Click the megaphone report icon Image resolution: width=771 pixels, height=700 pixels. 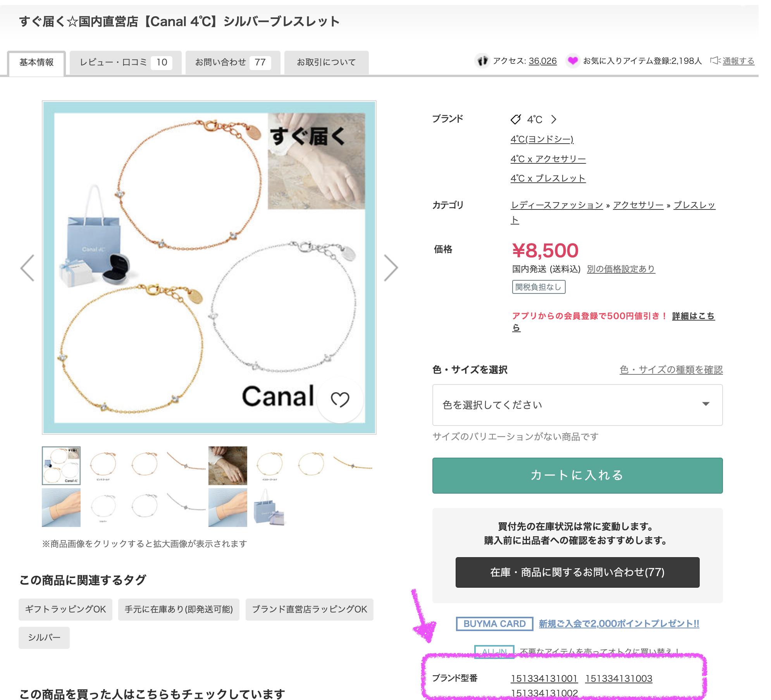pos(715,61)
